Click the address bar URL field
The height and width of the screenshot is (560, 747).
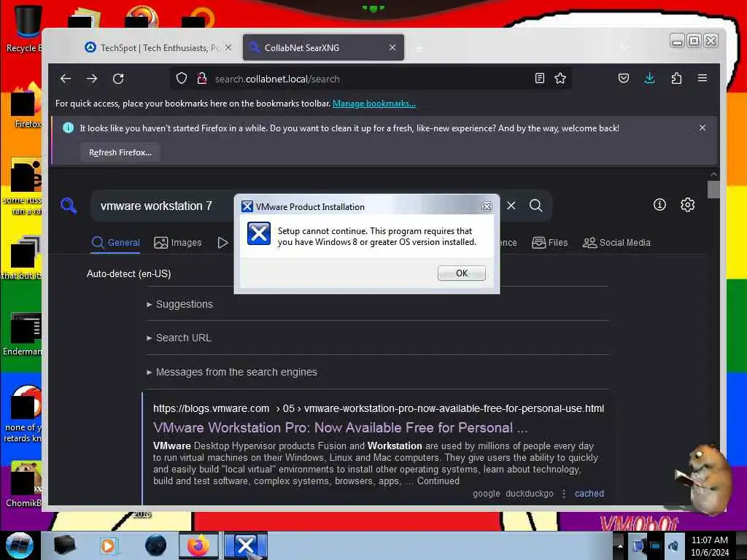[x=371, y=79]
